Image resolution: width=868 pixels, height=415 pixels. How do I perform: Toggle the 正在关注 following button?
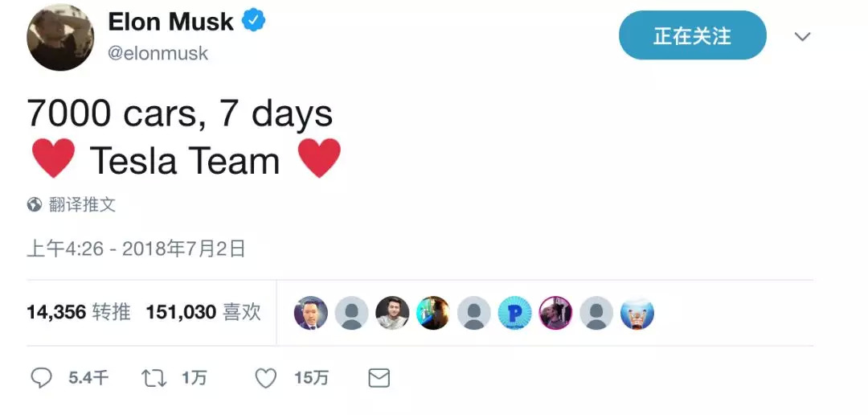692,36
